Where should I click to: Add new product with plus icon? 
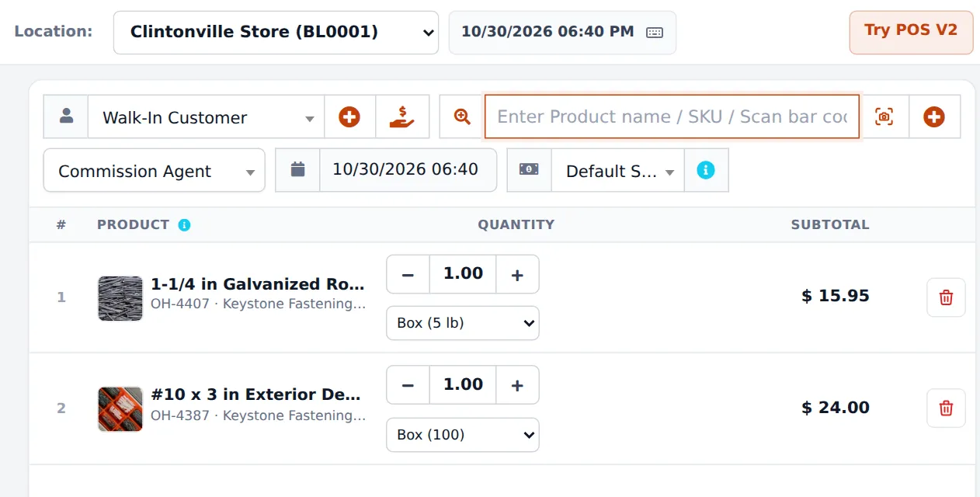pos(934,117)
